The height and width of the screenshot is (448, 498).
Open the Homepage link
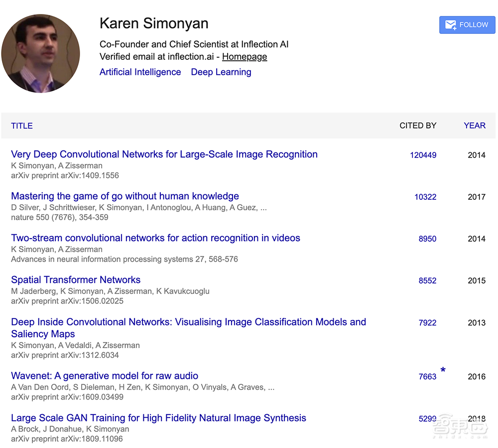pos(245,57)
